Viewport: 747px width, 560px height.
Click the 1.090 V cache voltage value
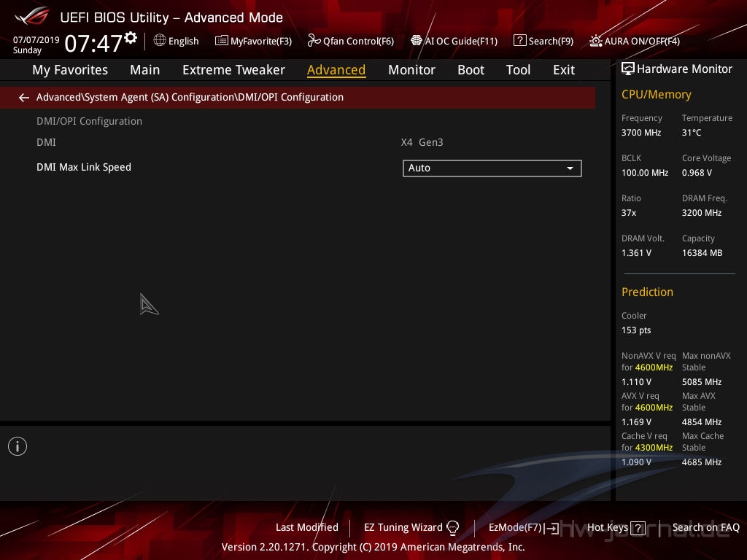636,462
